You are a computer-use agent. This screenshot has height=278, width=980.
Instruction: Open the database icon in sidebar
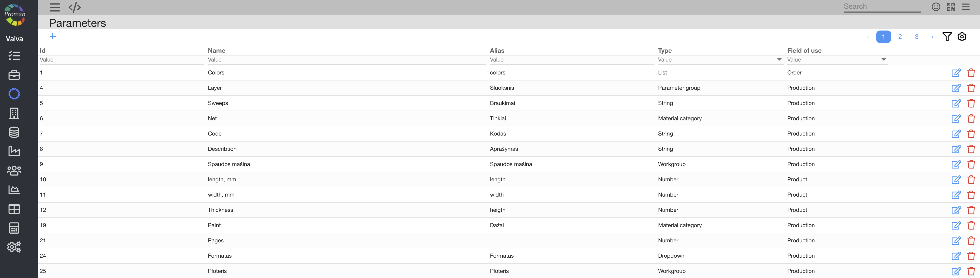(14, 132)
